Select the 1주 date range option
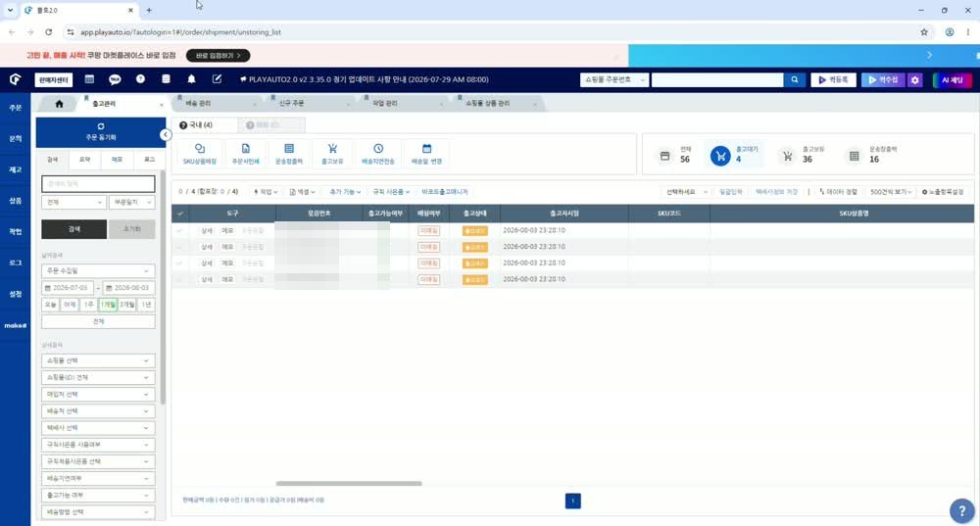The height and width of the screenshot is (526, 980). (89, 305)
